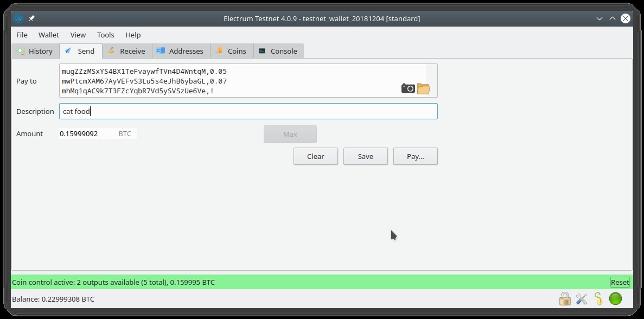Switch to the History tab
Image resolution: width=644 pixels, height=319 pixels.
click(35, 51)
